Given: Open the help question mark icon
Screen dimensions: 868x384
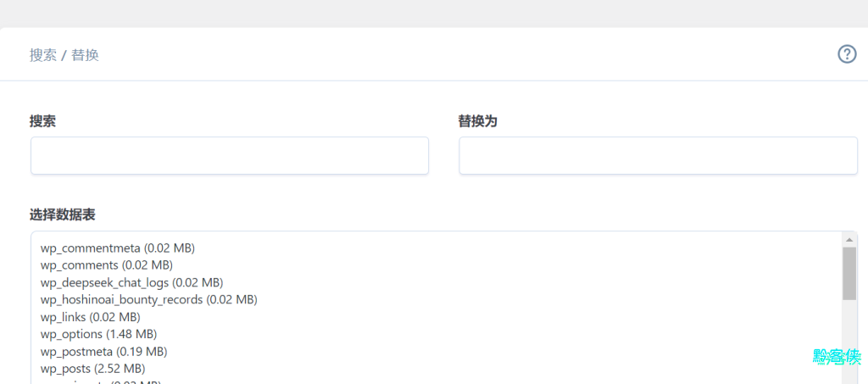Looking at the screenshot, I should [x=847, y=54].
